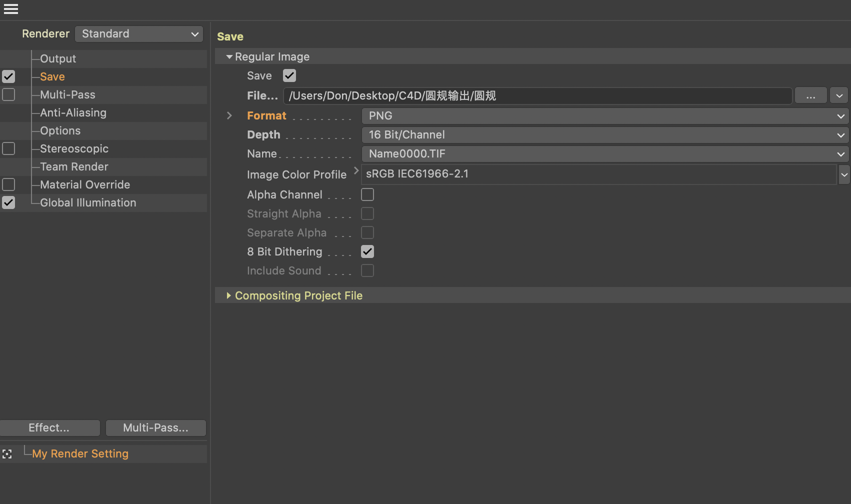The image size is (851, 504).
Task: Click the Format label
Action: coord(266,115)
